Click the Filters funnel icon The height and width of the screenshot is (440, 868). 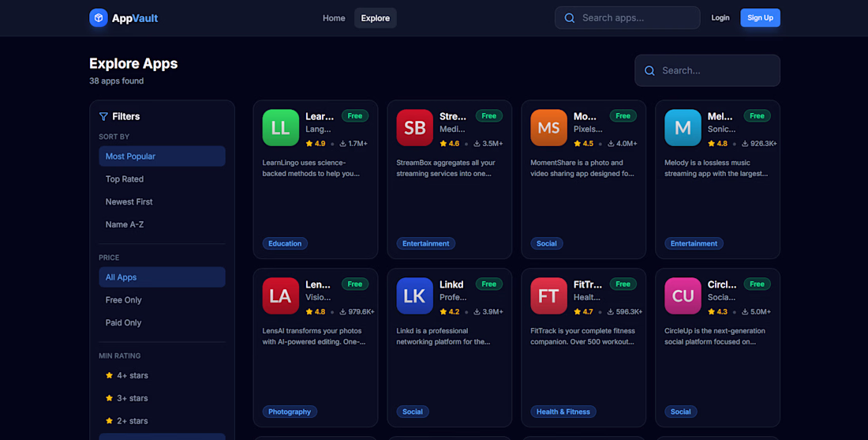[103, 116]
